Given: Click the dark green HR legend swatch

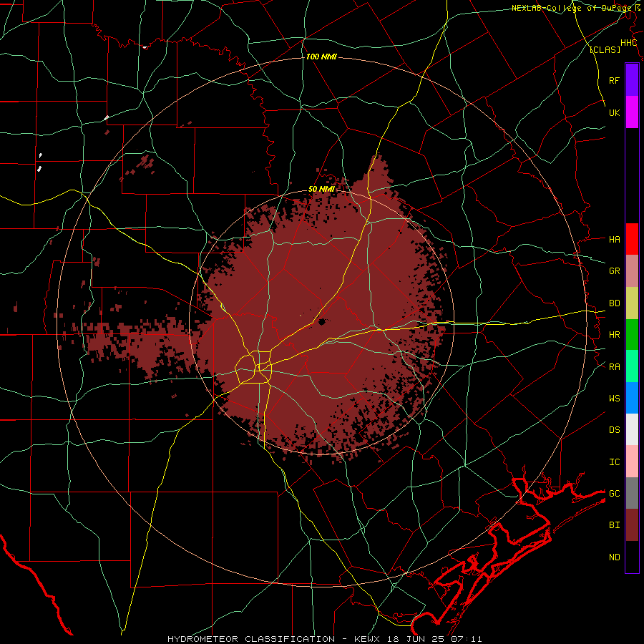Looking at the screenshot, I should coord(632,334).
